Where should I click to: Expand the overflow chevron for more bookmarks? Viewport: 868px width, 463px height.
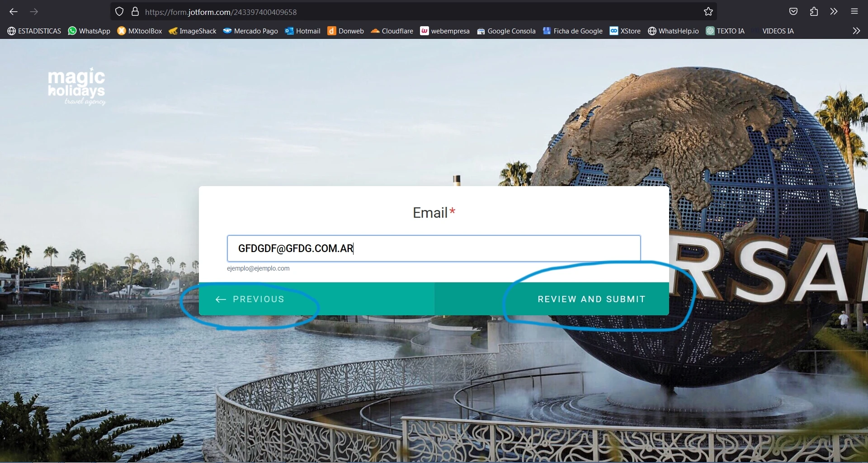[x=856, y=31]
